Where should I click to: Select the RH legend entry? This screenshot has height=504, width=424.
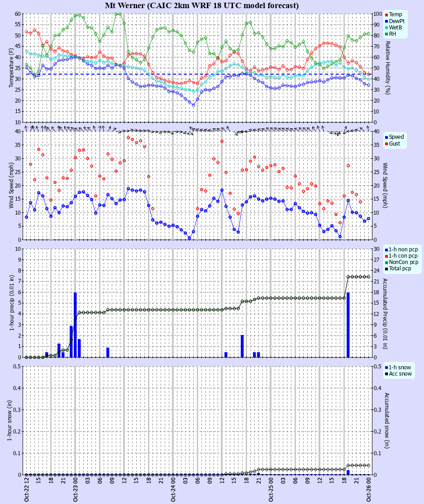click(391, 34)
